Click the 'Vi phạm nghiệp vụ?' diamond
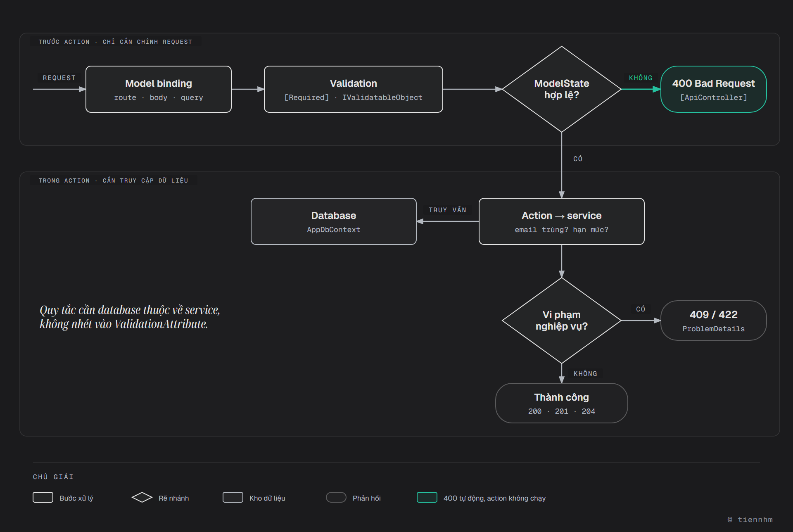The image size is (793, 532). (562, 321)
